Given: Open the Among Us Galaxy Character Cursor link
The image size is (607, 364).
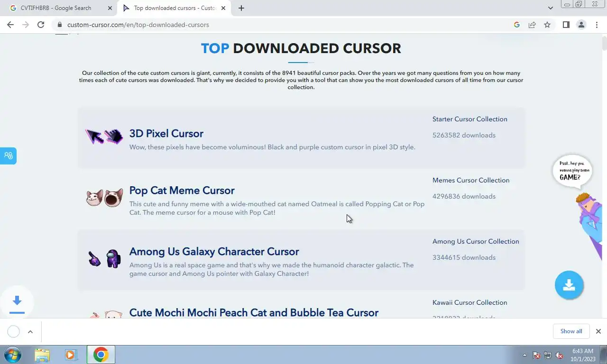Looking at the screenshot, I should coord(214,252).
